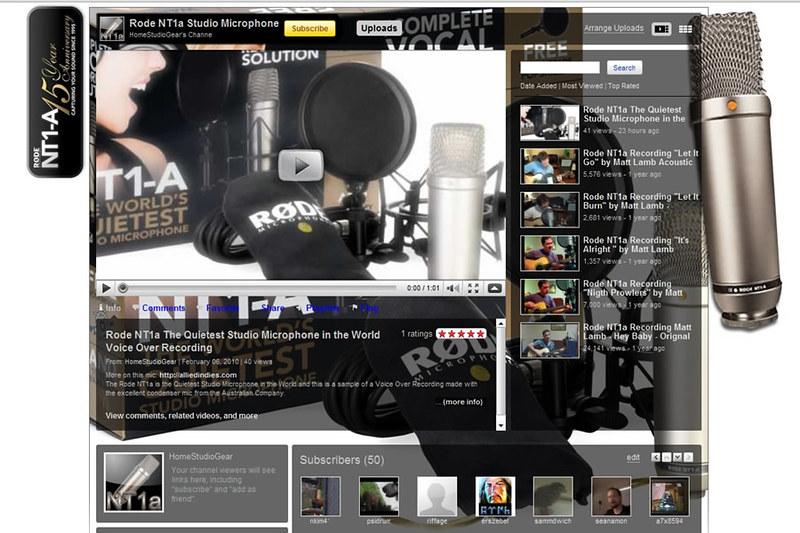This screenshot has height=533, width=800.
Task: Click the NT1a profile picture in HomeStudioGear box
Action: pos(134,483)
